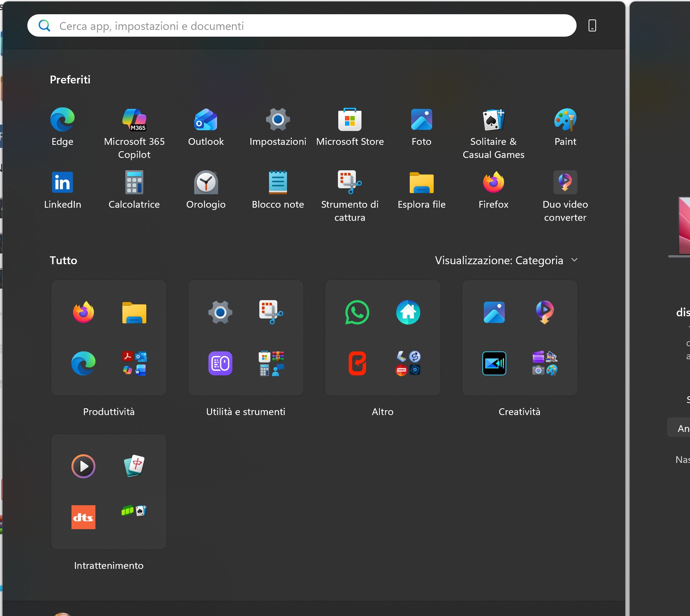Launch the Duo video converter icon in Creatività
Screen dimensions: 690x616
(x=545, y=312)
